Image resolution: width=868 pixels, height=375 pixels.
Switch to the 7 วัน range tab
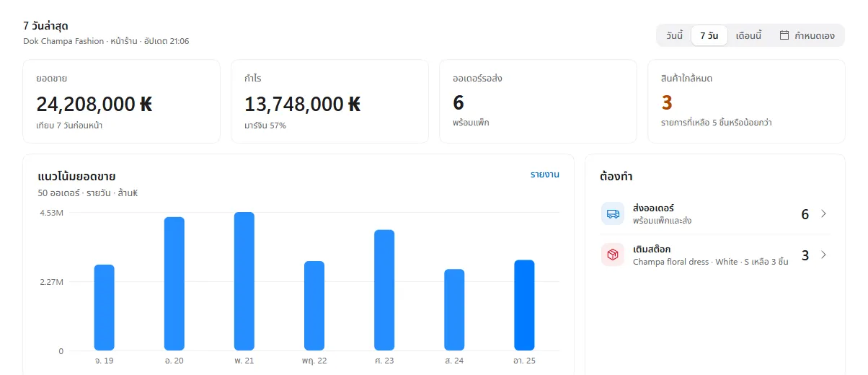(x=709, y=35)
